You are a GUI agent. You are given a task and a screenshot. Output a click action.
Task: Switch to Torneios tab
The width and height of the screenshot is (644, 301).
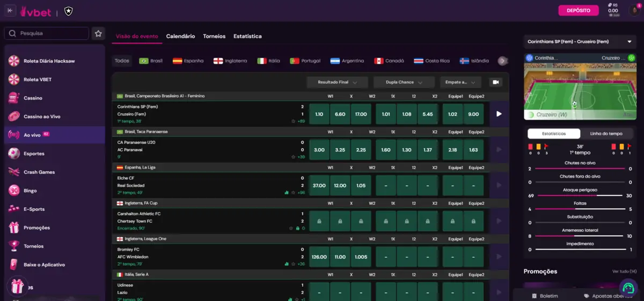coord(214,36)
